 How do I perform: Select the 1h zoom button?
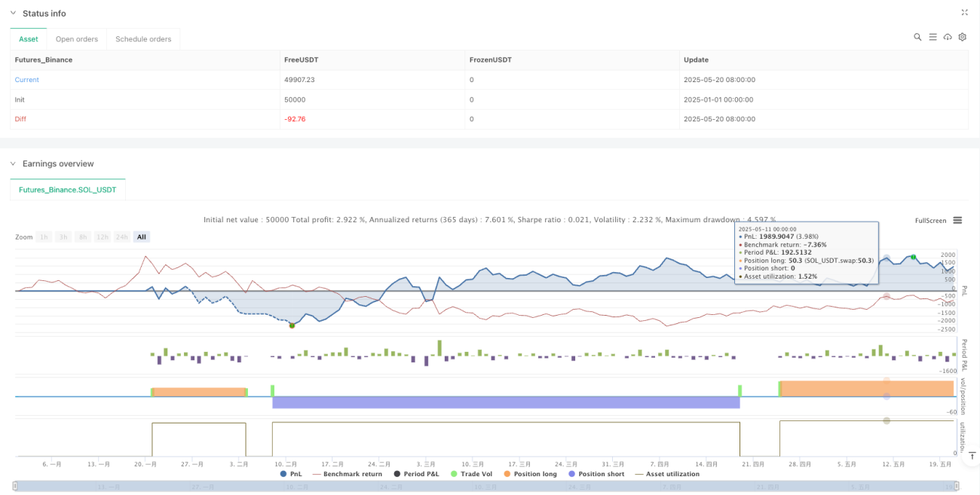(x=45, y=237)
